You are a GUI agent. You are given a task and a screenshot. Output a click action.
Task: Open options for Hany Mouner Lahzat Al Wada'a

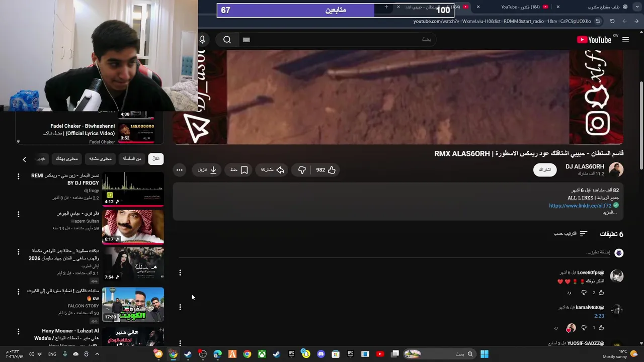tap(19, 332)
